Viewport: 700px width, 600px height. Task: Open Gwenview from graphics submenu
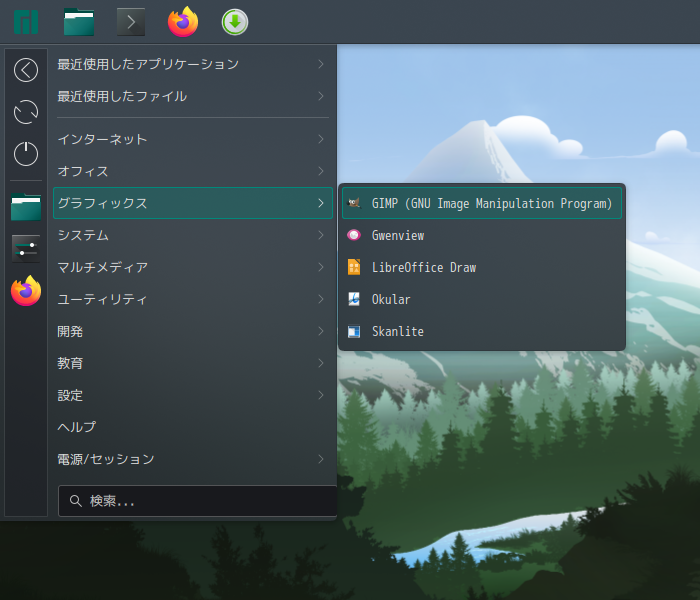click(482, 235)
